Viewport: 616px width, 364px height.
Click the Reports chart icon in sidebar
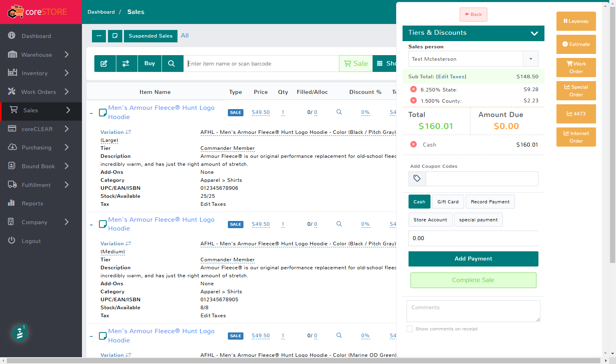point(12,203)
